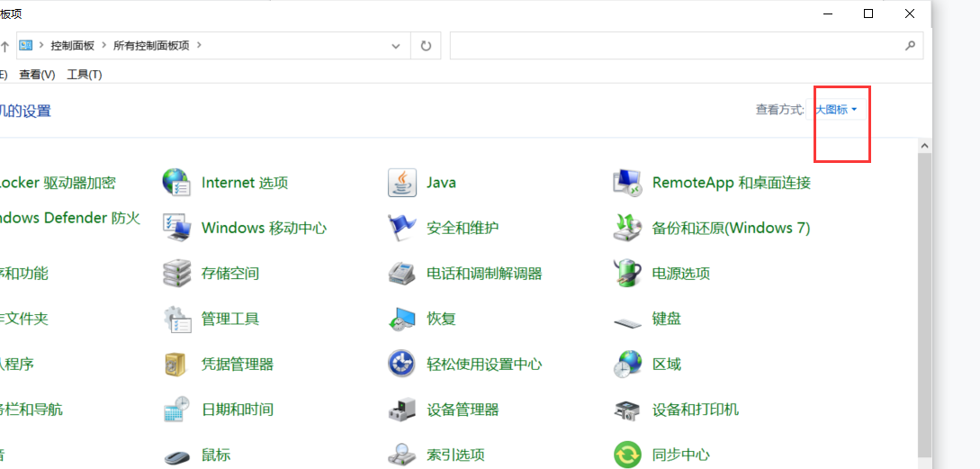Open the 存储空间 link

coord(230,274)
